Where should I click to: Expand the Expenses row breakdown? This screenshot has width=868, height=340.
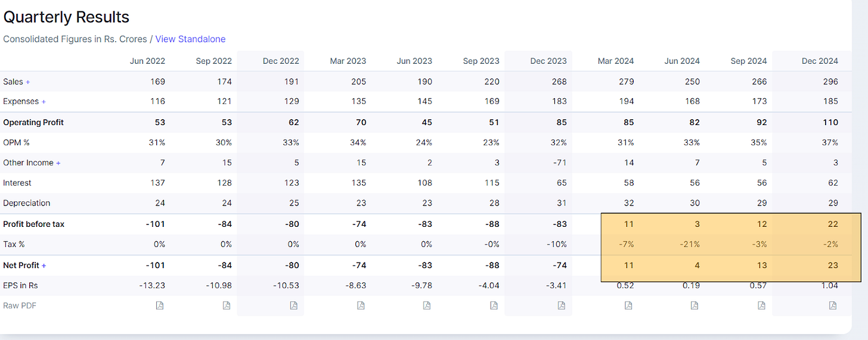[44, 102]
